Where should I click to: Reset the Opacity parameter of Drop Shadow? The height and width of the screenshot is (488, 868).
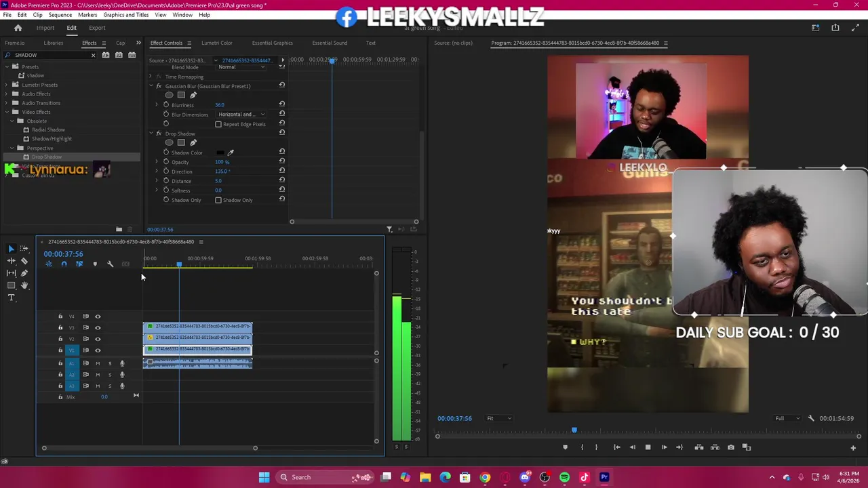[x=281, y=162]
